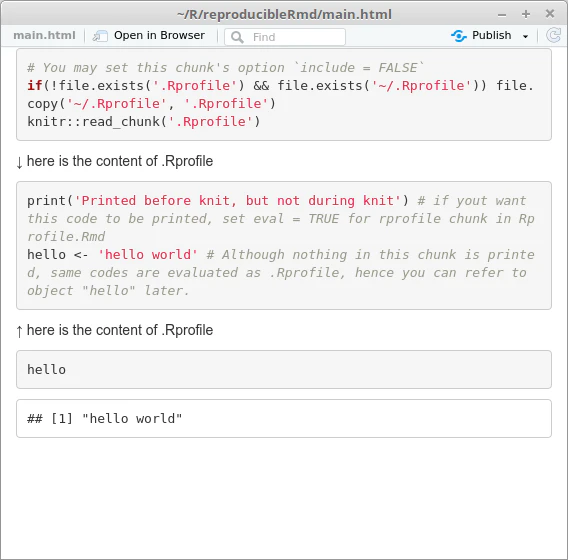
Task: Click the magnifier icon in Find box
Action: (237, 37)
